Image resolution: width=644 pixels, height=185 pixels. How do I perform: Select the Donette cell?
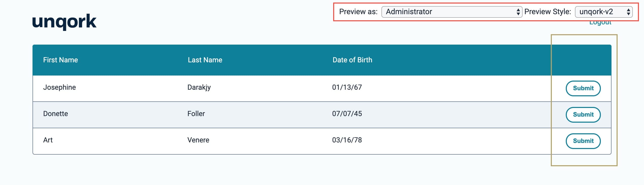(x=56, y=114)
